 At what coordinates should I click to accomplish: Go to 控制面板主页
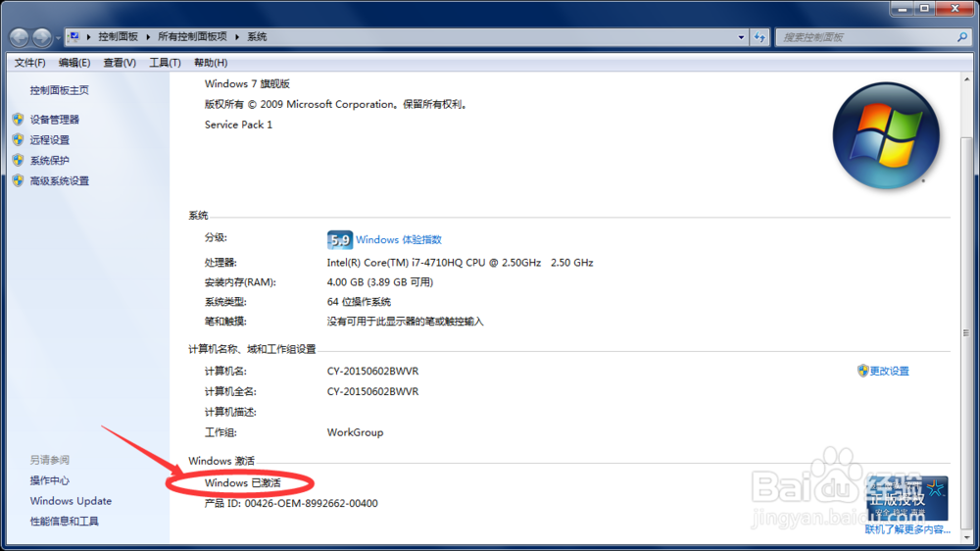point(60,90)
